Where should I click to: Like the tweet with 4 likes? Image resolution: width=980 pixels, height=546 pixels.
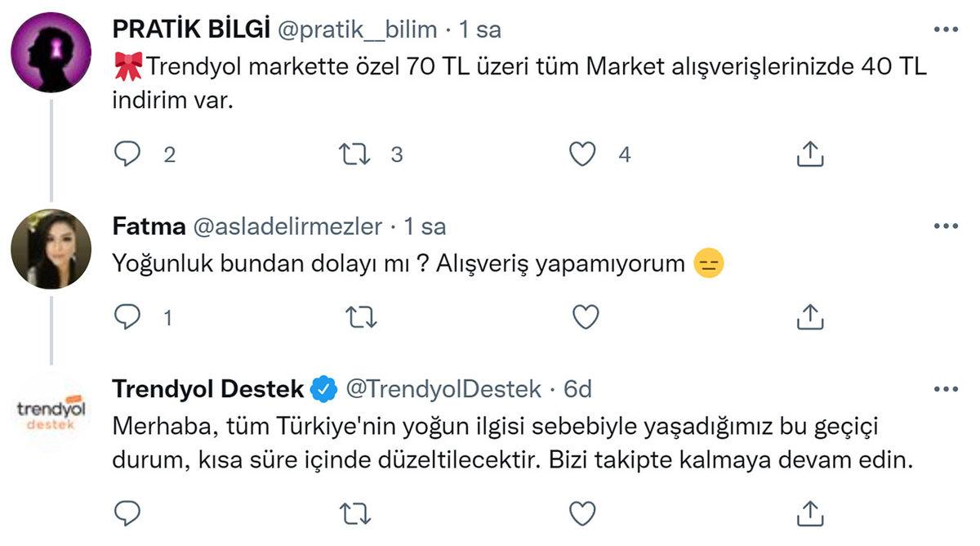click(582, 153)
